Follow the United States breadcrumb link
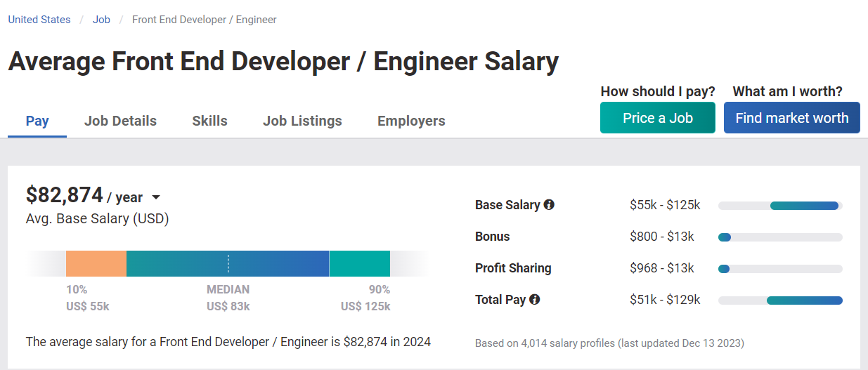This screenshot has width=868, height=370. click(39, 20)
